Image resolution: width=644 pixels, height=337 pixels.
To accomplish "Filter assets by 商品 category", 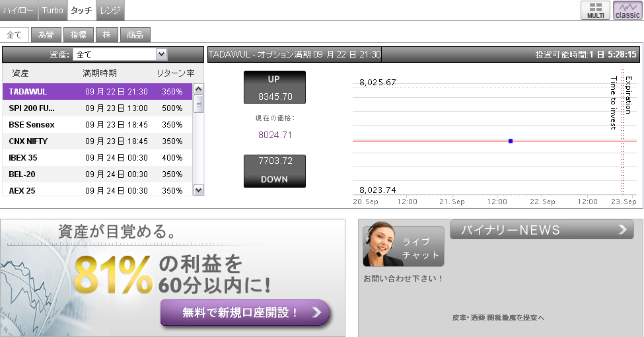I will point(135,35).
